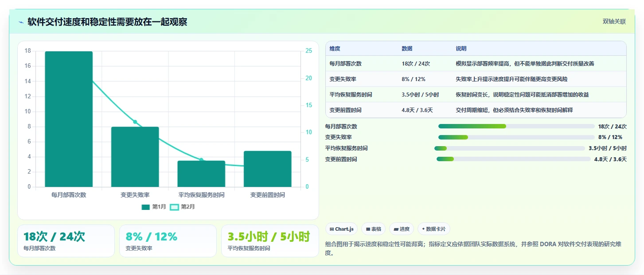The height and width of the screenshot is (275, 644).
Task: Toggle the 第2月 legend item
Action: (x=183, y=207)
